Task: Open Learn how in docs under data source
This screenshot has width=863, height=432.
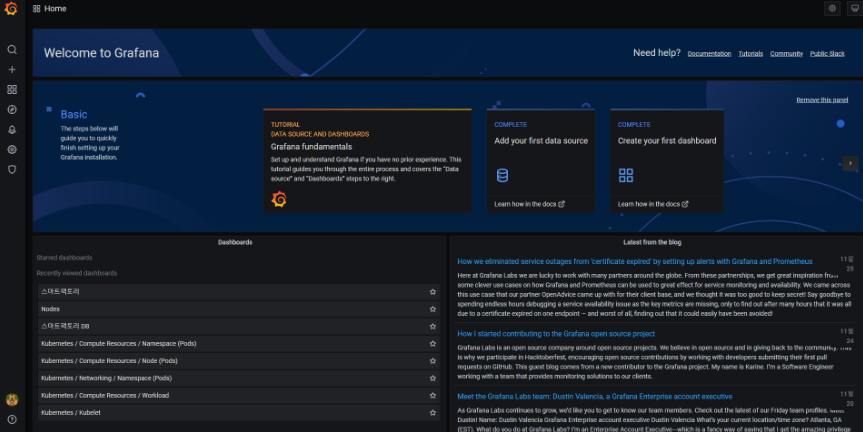Action: tap(529, 204)
